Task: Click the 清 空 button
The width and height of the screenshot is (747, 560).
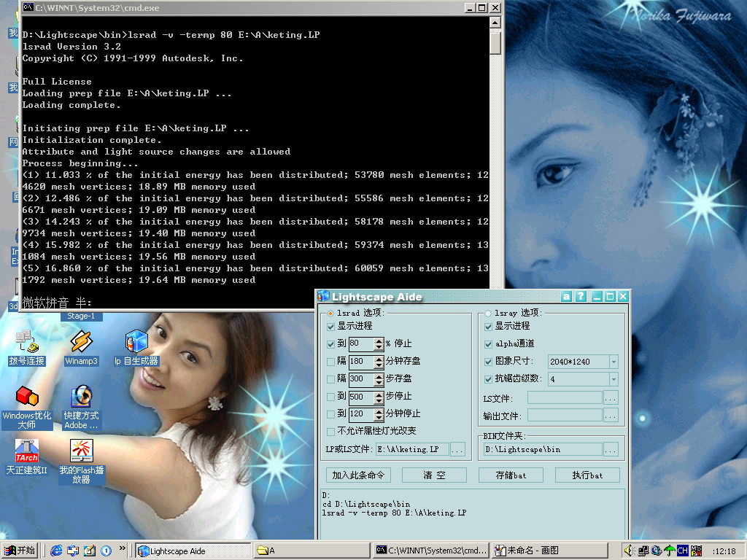Action: [x=435, y=475]
